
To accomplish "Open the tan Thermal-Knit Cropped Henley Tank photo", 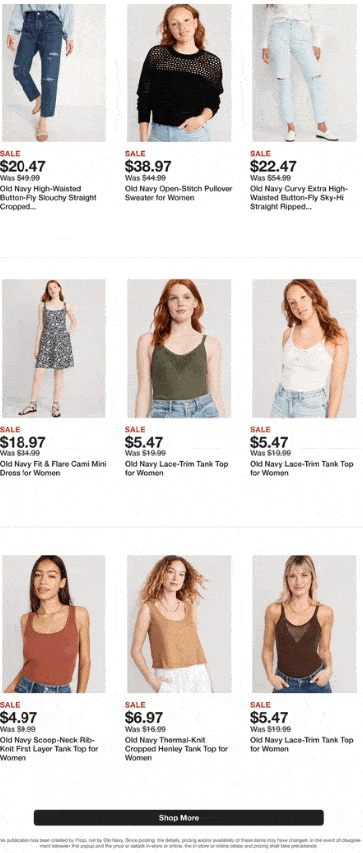I will 179,624.
